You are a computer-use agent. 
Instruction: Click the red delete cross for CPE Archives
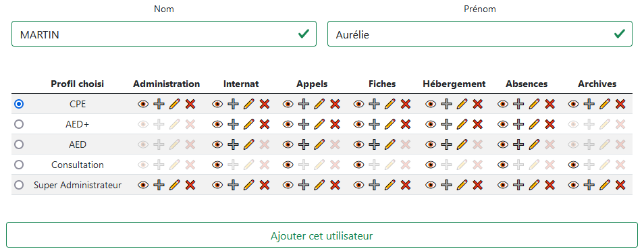click(620, 105)
